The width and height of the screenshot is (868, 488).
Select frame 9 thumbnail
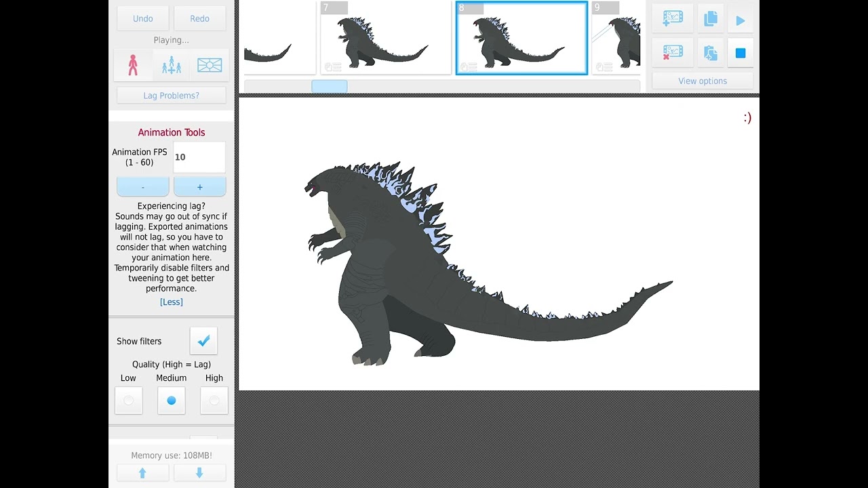616,38
